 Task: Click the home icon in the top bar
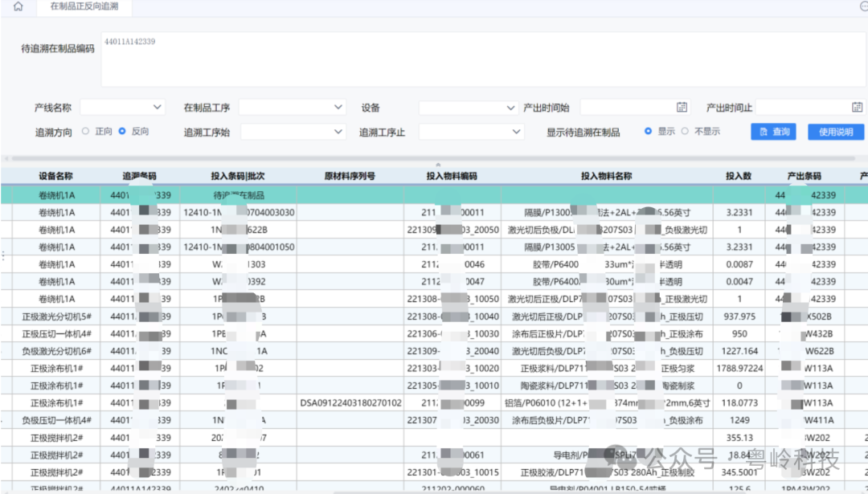(18, 6)
